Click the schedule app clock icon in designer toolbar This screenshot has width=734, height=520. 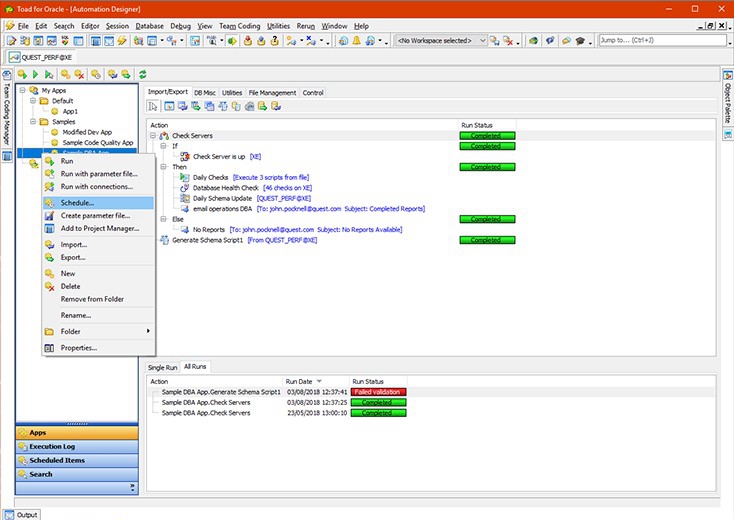pyautogui.click(x=95, y=74)
